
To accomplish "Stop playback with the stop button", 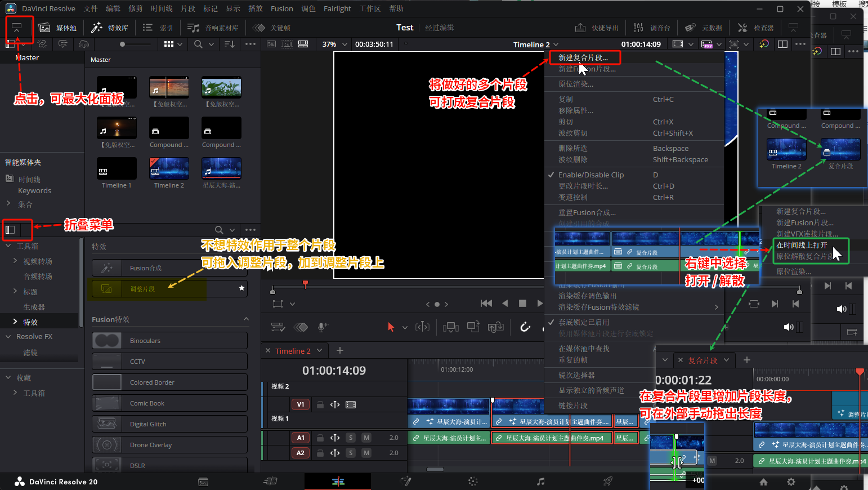I will (522, 303).
